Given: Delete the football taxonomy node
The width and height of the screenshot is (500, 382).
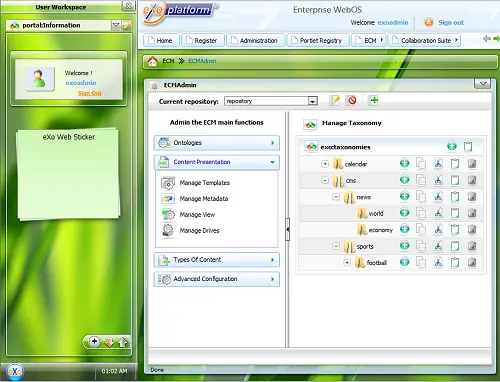Looking at the screenshot, I should 472,262.
